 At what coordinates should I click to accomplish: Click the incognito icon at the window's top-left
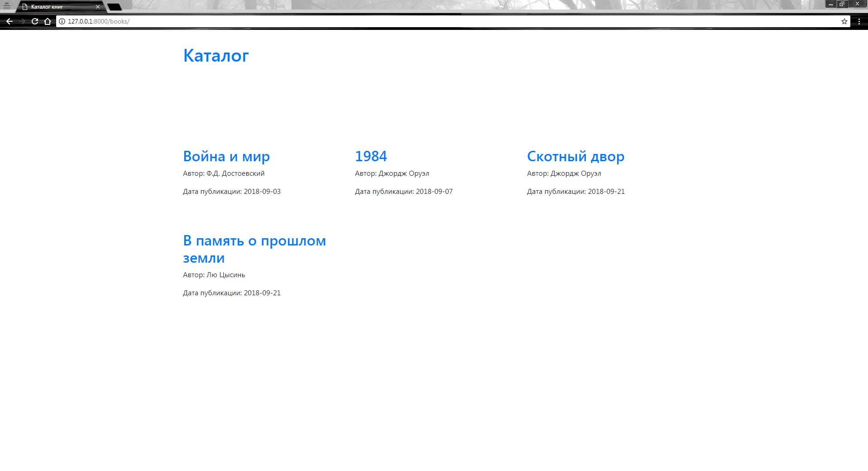[x=7, y=6]
